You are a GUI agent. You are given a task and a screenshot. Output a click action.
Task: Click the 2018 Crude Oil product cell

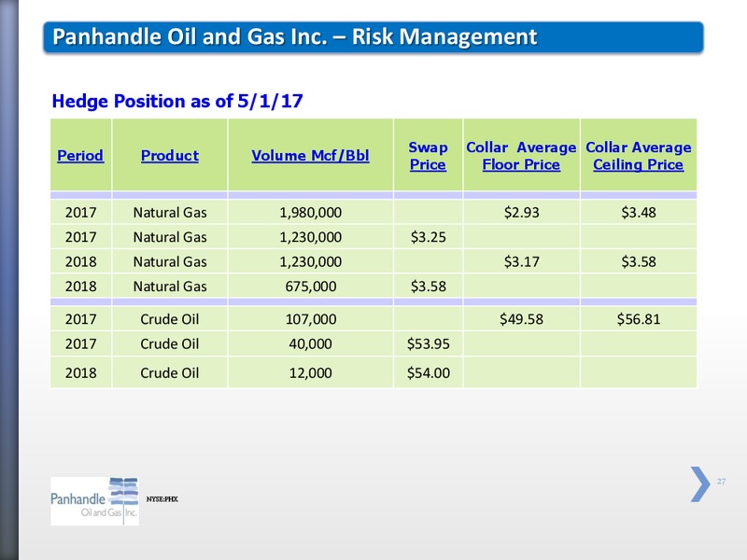coord(170,372)
